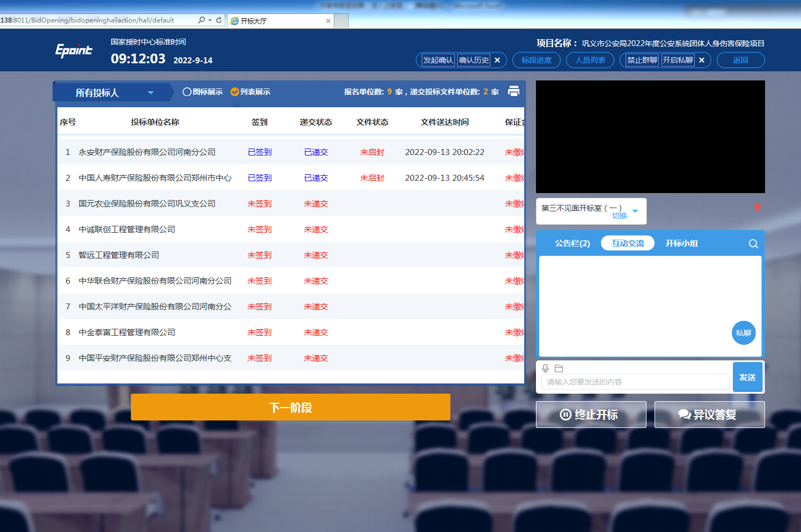Switch to the 互动交流 tab
This screenshot has height=532, width=801.
[x=628, y=243]
